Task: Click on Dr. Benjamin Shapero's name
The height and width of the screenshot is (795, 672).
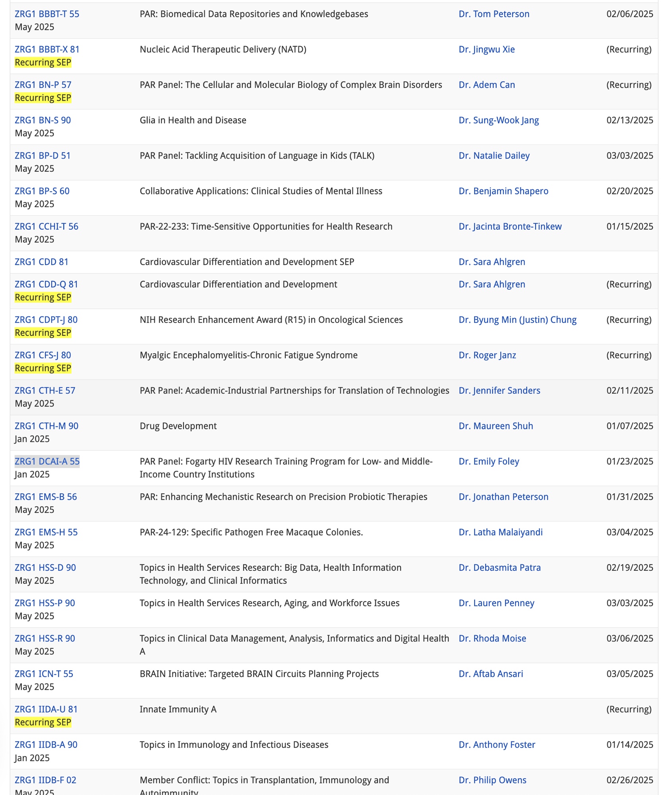Action: tap(503, 191)
